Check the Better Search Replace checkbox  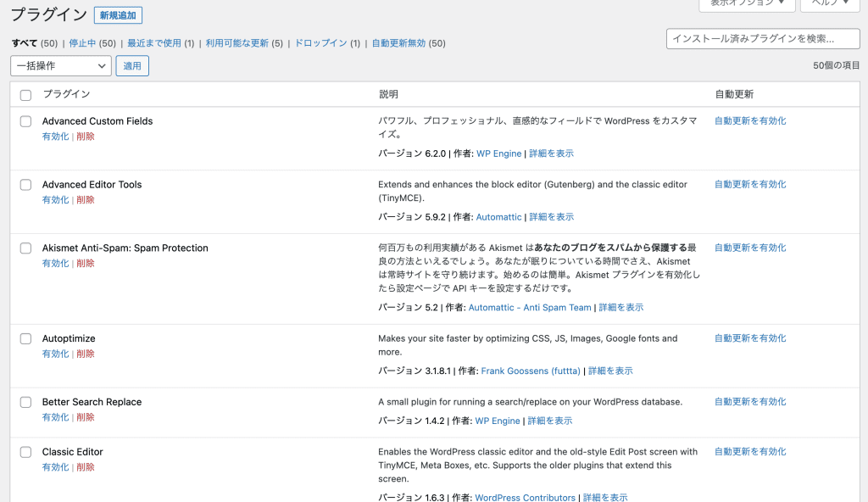pyautogui.click(x=25, y=402)
